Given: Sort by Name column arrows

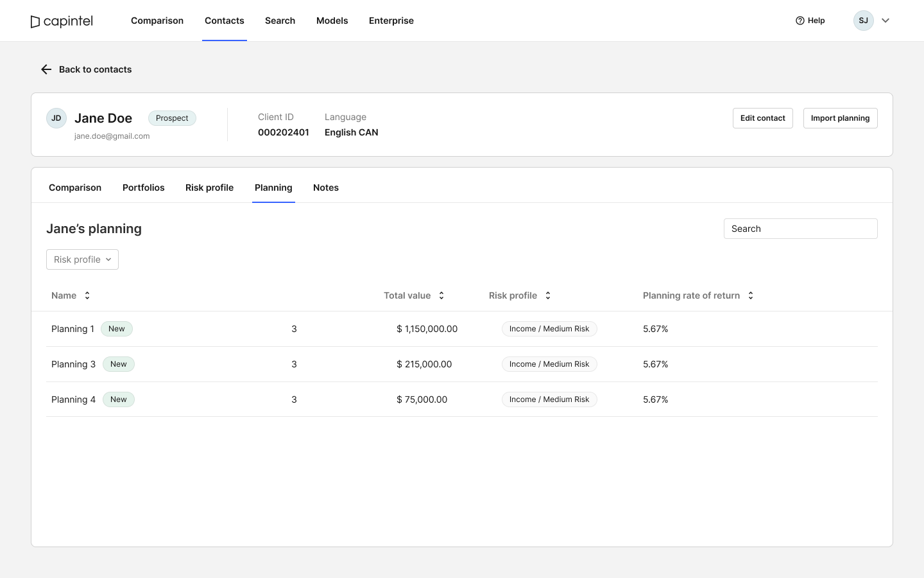Looking at the screenshot, I should [x=87, y=295].
